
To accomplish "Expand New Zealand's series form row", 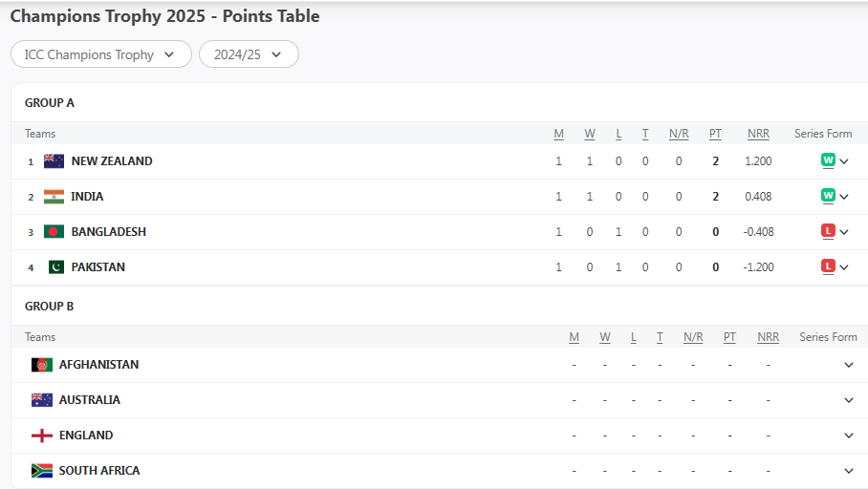I will point(844,161).
